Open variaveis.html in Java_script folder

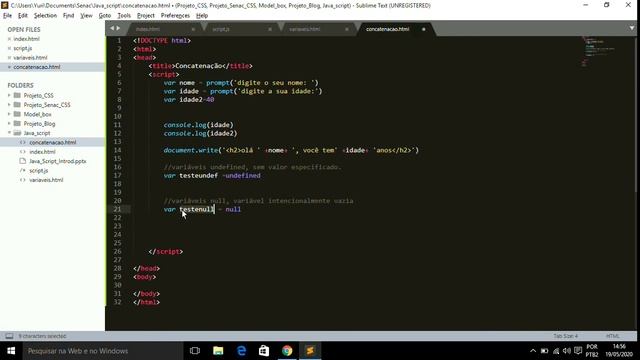pyautogui.click(x=46, y=180)
